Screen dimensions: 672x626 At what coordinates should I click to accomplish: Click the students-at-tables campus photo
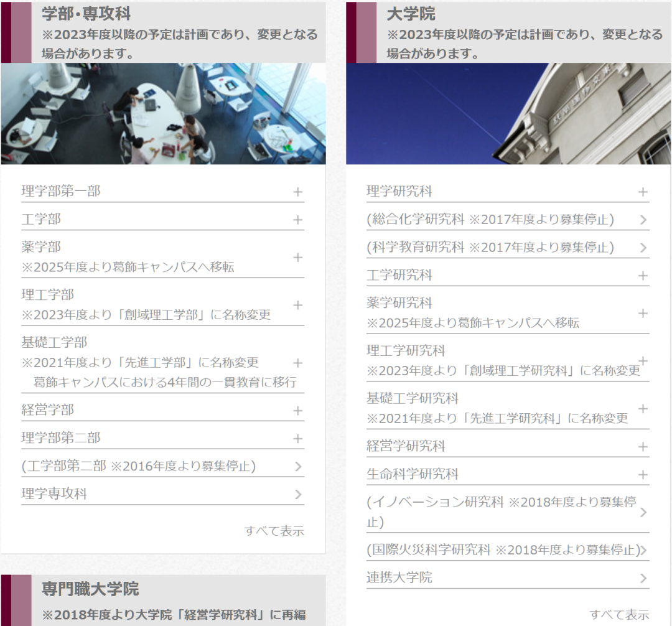(x=163, y=113)
